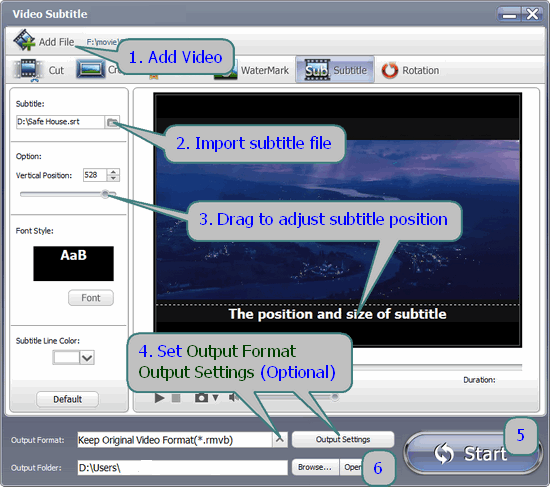
Task: Play the video preview
Action: [160, 398]
